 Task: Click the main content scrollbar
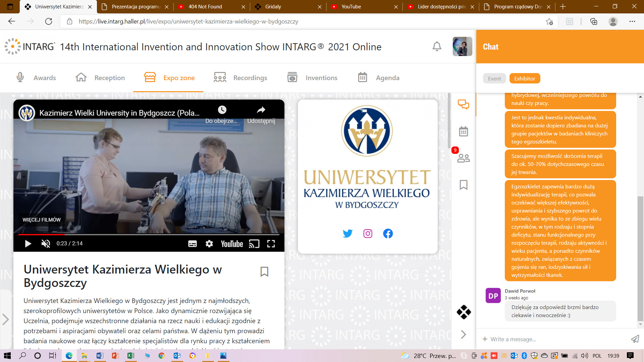pos(449,121)
